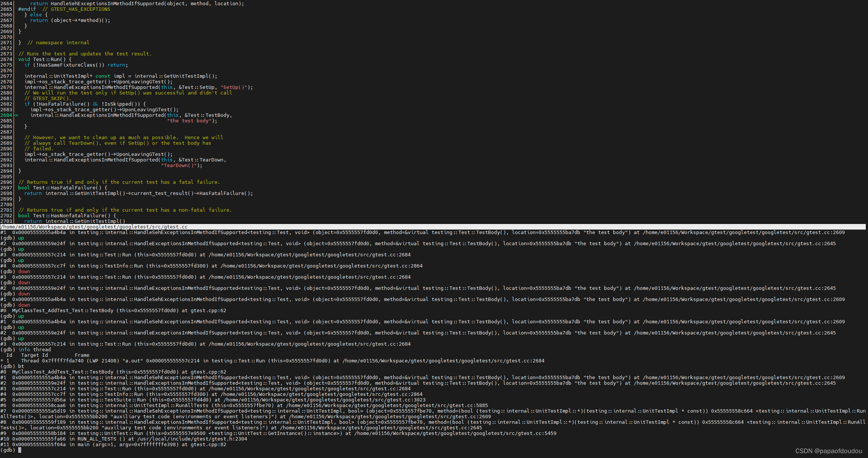Viewport: 868px width, 458px height.
Task: Click the current-line marker at line 2684
Action: click(16, 115)
